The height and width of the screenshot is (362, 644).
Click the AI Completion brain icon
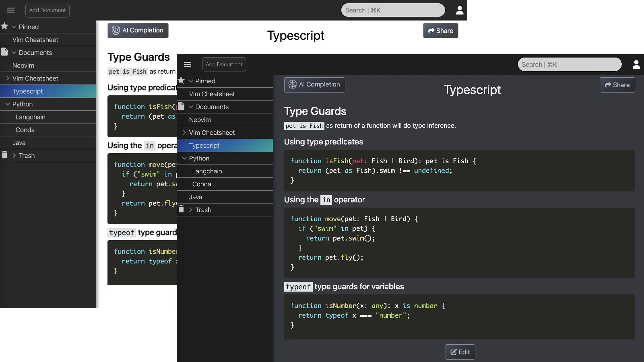[292, 85]
